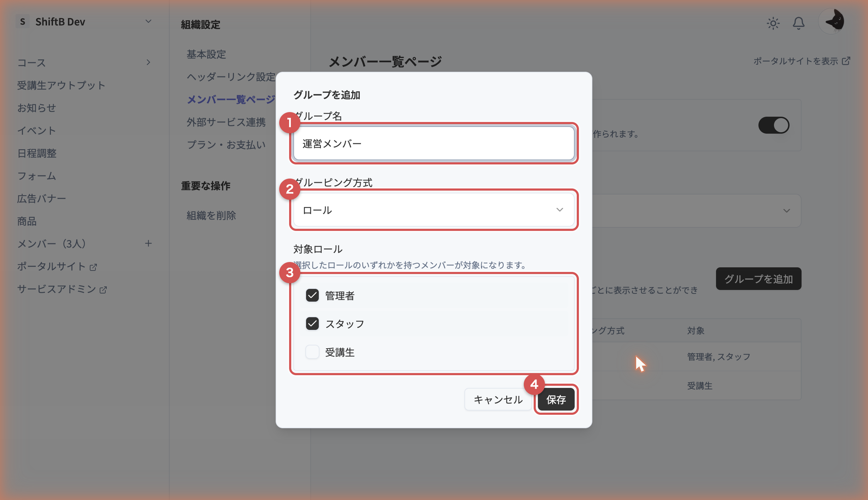Open the notifications bell

click(798, 23)
